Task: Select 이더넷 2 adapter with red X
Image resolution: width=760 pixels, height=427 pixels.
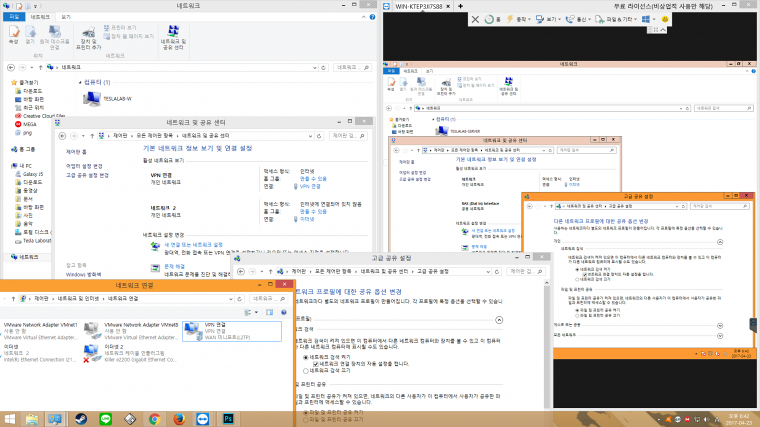Action: pyautogui.click(x=131, y=353)
